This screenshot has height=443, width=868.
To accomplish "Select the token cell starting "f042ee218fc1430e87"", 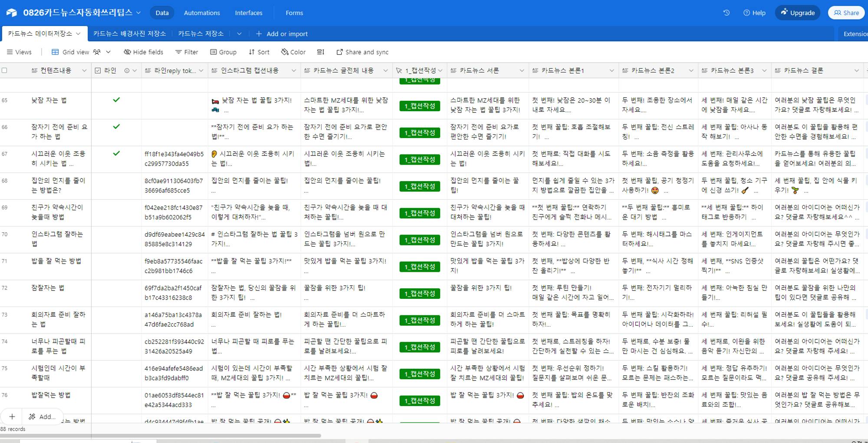I will (174, 213).
